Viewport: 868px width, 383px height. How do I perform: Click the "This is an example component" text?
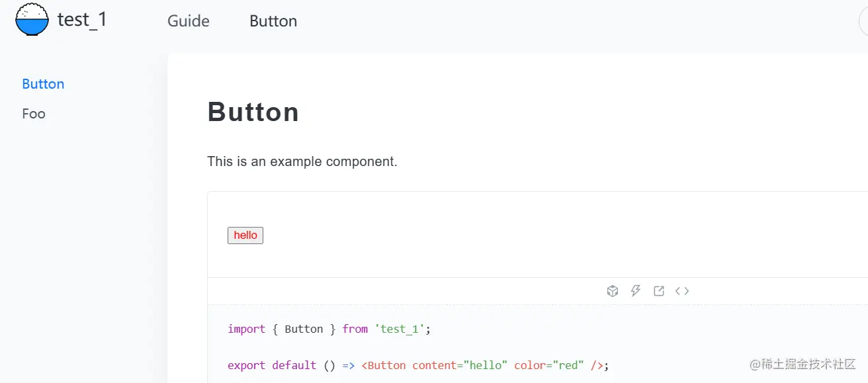302,161
